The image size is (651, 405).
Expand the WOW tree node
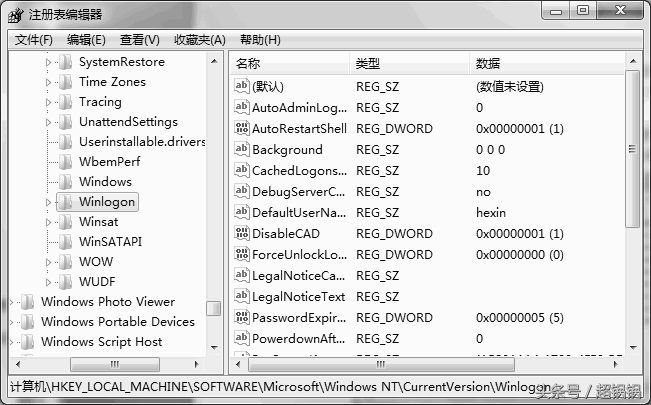coord(48,262)
